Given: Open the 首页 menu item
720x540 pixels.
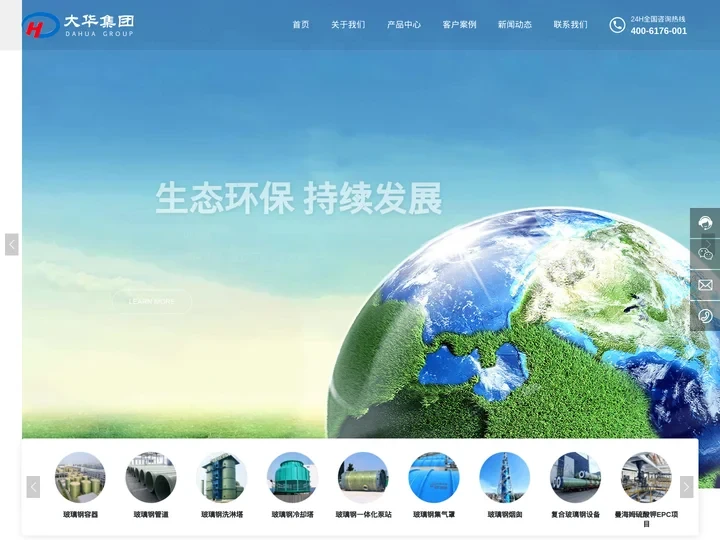Looking at the screenshot, I should tap(301, 25).
